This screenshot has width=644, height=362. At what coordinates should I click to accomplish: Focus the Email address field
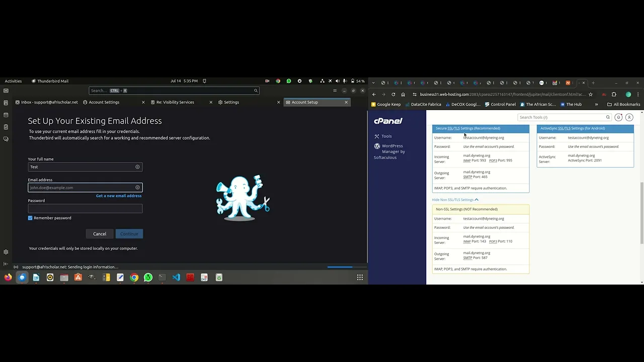click(x=85, y=188)
